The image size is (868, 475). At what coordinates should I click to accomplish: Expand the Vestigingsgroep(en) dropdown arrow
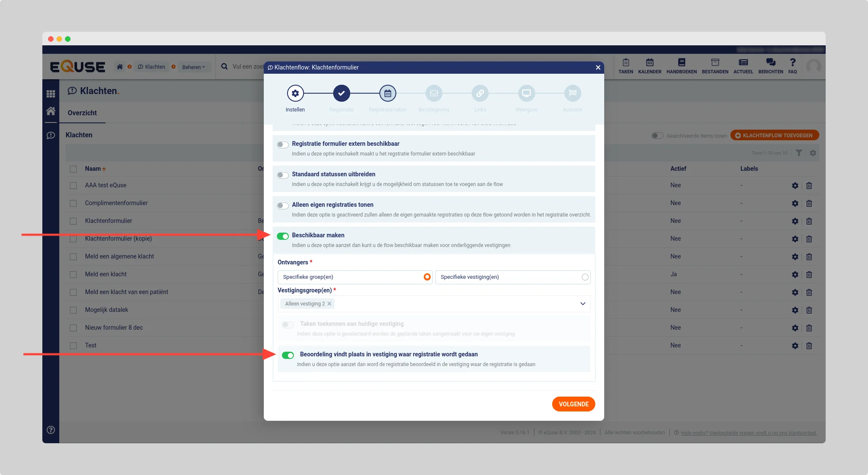point(583,304)
